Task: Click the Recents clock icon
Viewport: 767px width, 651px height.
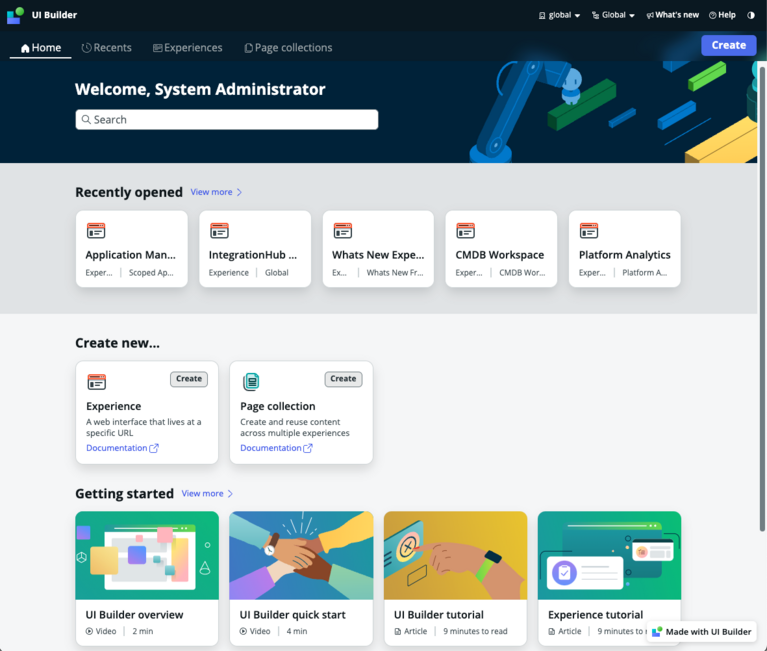Action: click(87, 47)
